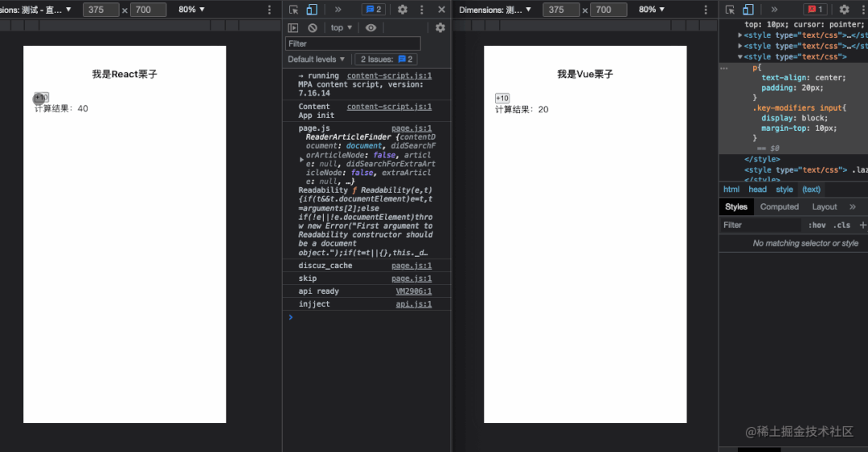
Task: Select inspect element tool in right DevTools
Action: tap(730, 10)
